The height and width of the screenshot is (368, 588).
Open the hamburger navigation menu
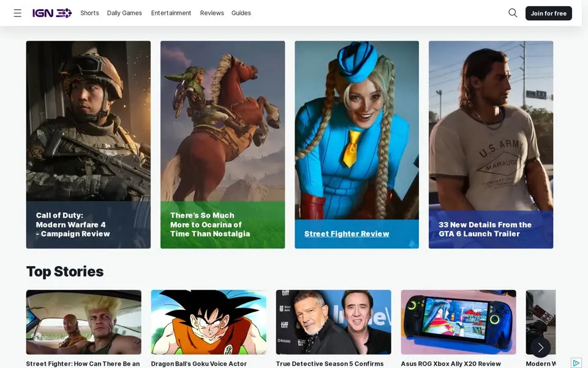pos(18,13)
